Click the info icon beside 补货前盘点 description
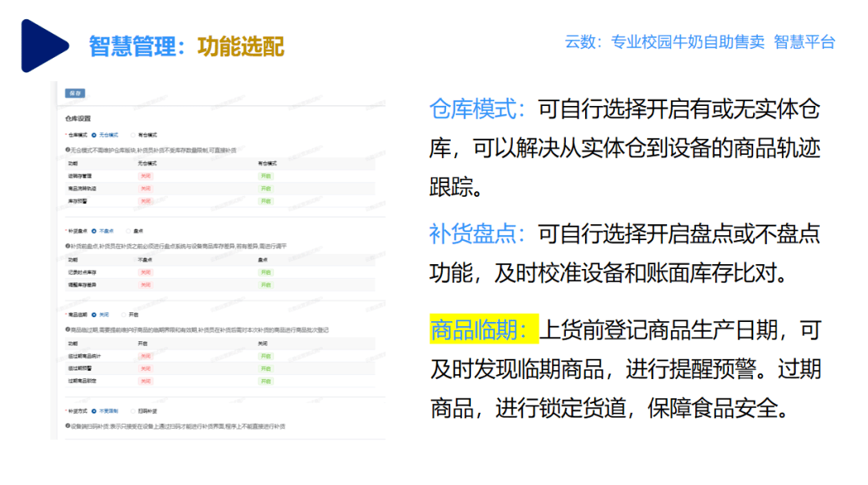This screenshot has height=485, width=868. 68,246
